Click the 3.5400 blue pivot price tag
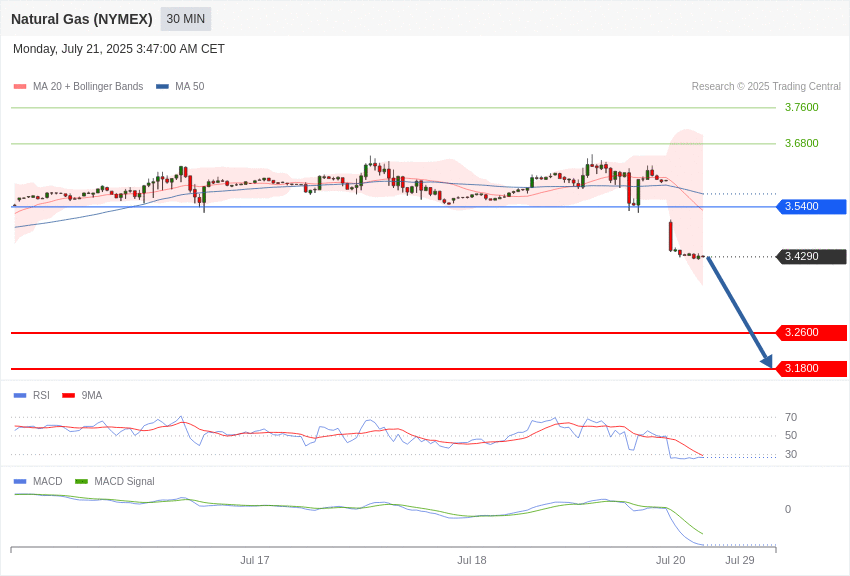 812,206
